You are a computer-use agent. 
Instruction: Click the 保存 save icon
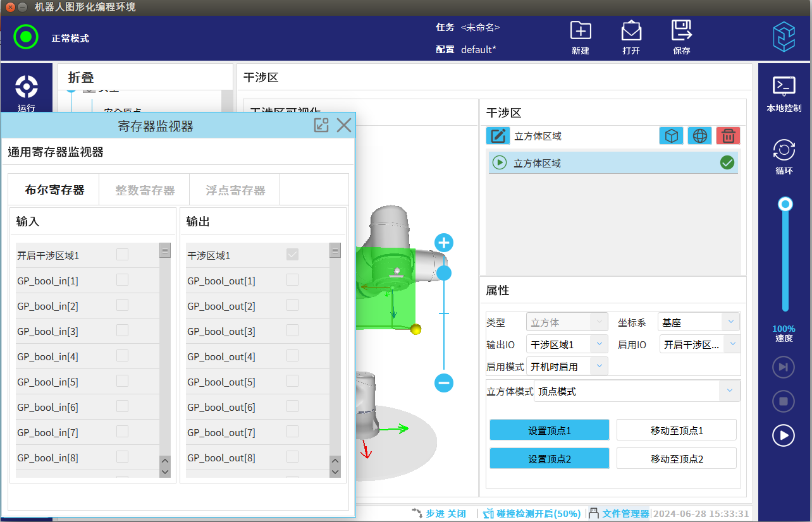pyautogui.click(x=681, y=32)
